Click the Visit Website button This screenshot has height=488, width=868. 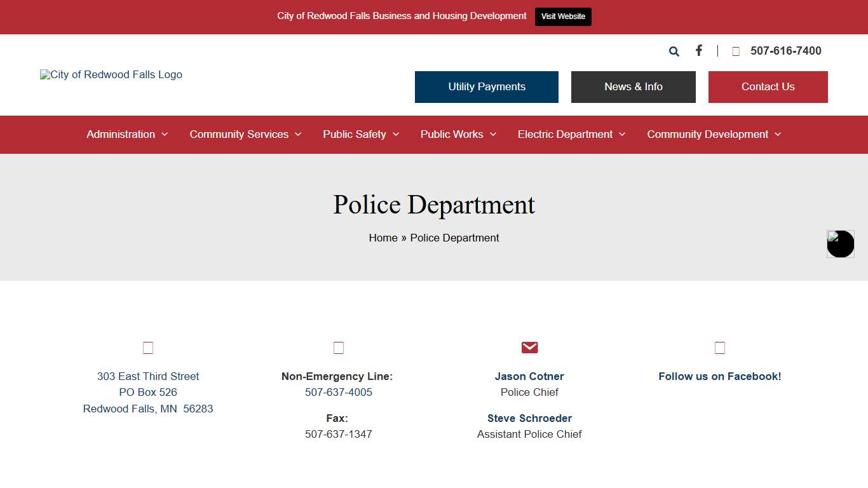click(x=562, y=17)
